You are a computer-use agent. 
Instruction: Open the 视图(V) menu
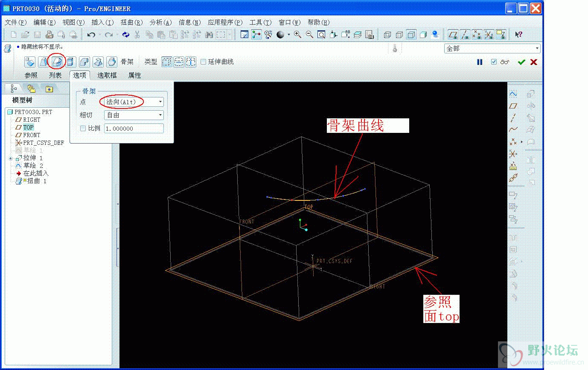[73, 22]
